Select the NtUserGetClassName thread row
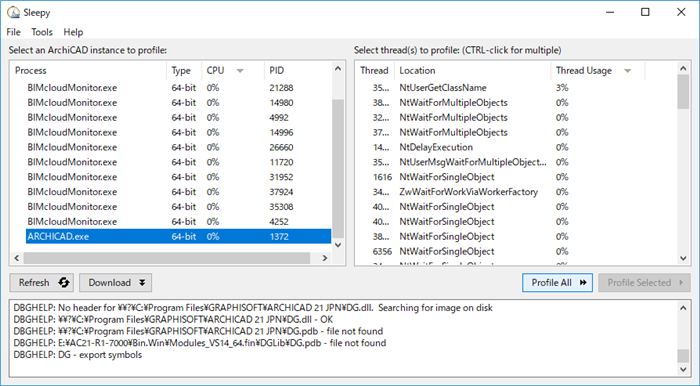This screenshot has height=386, width=700. click(x=517, y=88)
